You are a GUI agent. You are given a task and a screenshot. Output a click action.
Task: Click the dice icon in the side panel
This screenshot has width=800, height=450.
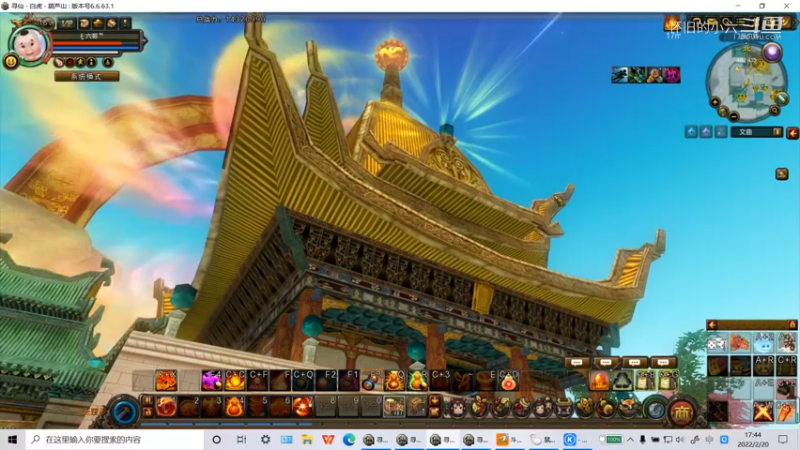[x=717, y=343]
